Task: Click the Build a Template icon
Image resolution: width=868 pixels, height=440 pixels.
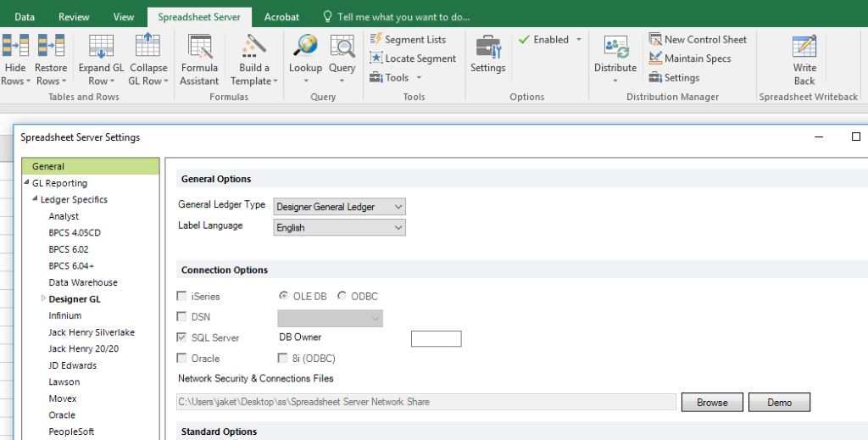Action: point(254,46)
